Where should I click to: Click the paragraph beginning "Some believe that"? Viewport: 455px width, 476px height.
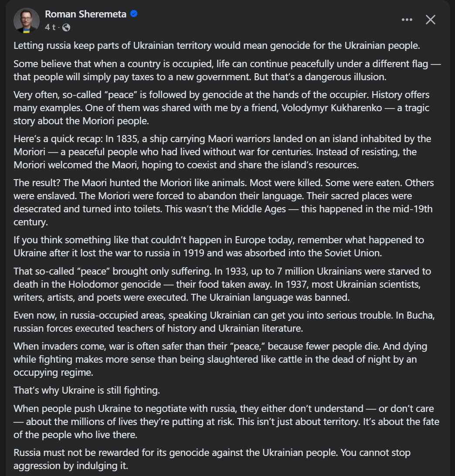click(227, 70)
